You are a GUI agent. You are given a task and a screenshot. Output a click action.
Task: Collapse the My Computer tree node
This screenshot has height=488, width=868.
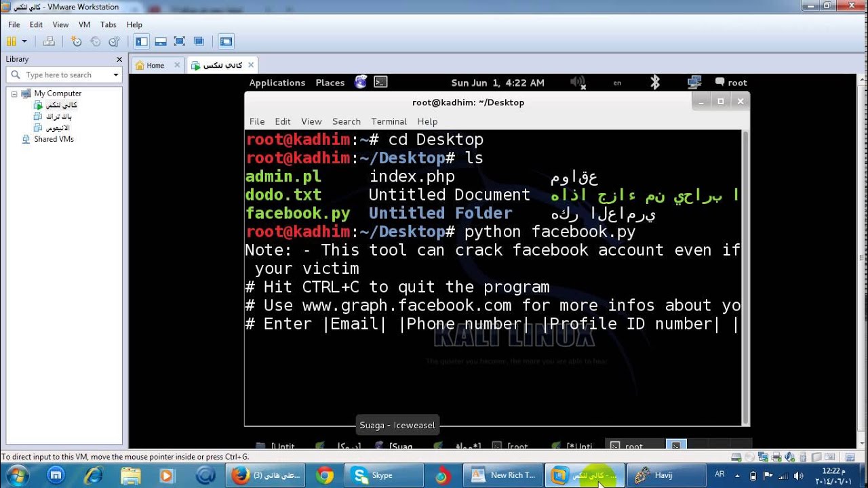coord(14,94)
